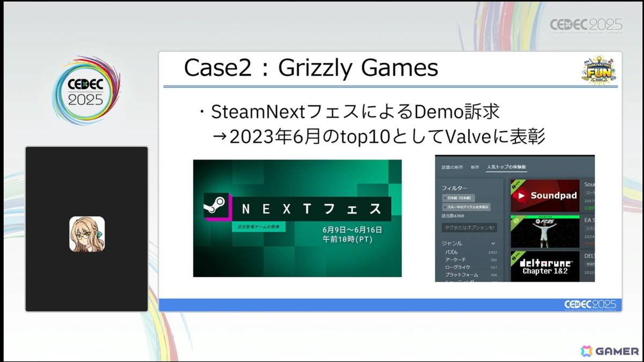Click the speaker's anime avatar icon

(x=87, y=234)
